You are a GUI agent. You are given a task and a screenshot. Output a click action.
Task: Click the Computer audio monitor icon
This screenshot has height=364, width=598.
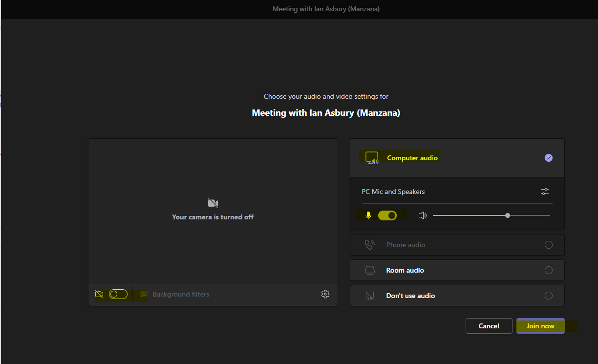click(372, 158)
